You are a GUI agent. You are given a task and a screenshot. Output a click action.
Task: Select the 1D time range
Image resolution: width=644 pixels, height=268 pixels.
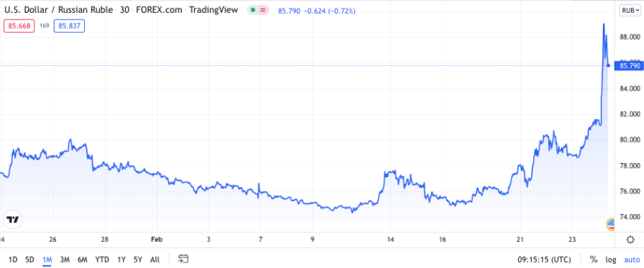13,259
